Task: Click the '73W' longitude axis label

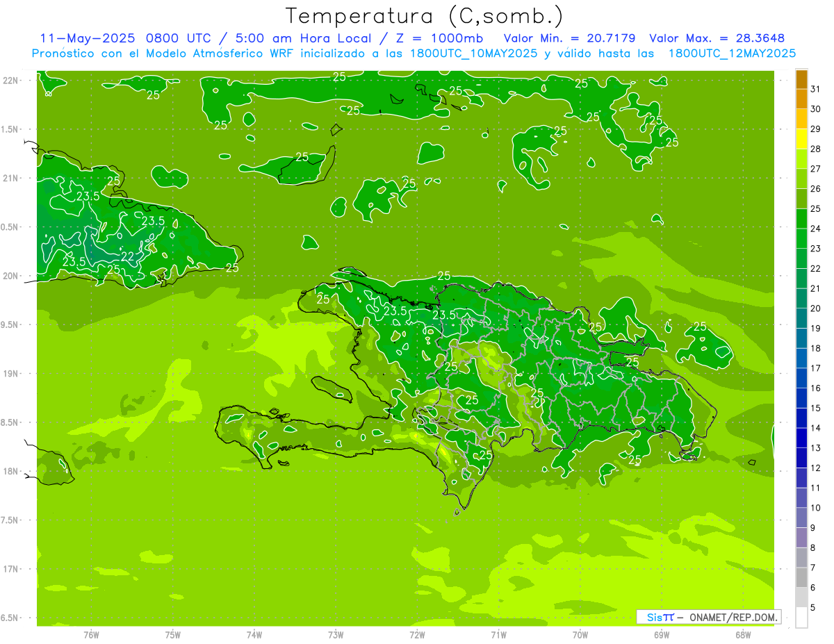Action: click(336, 635)
